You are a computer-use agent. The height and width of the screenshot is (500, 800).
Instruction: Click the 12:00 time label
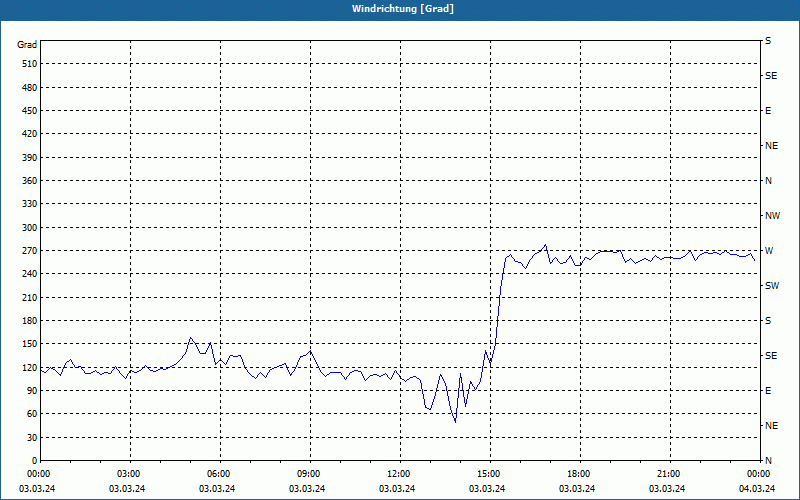(x=398, y=474)
